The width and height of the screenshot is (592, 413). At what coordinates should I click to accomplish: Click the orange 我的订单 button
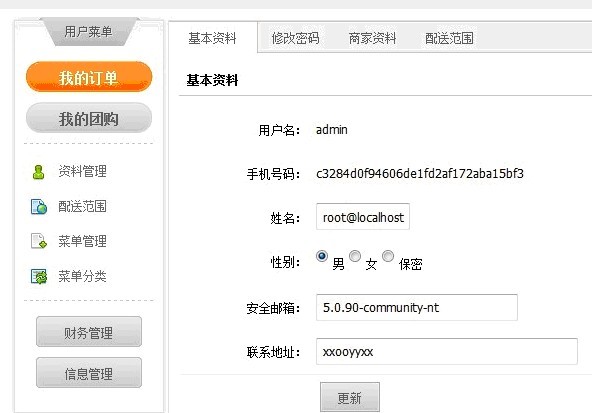point(89,77)
